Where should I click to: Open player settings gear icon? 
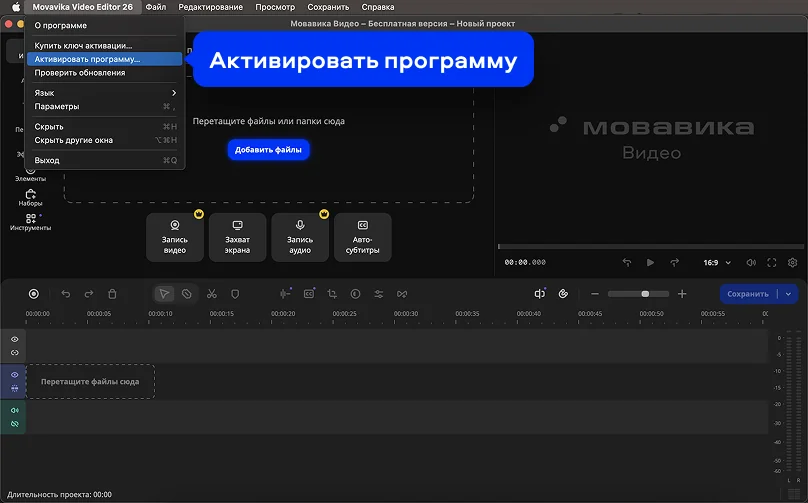click(x=793, y=262)
